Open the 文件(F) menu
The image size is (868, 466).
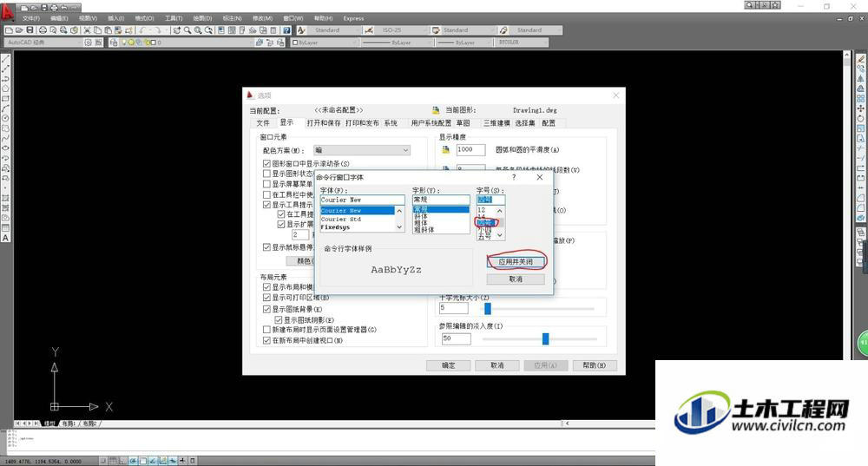click(31, 18)
